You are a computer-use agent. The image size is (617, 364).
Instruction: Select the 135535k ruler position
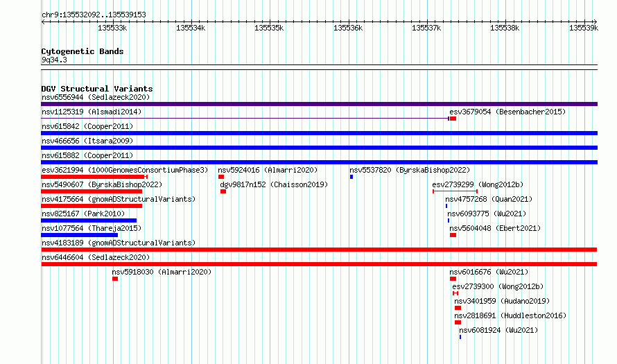pos(269,28)
